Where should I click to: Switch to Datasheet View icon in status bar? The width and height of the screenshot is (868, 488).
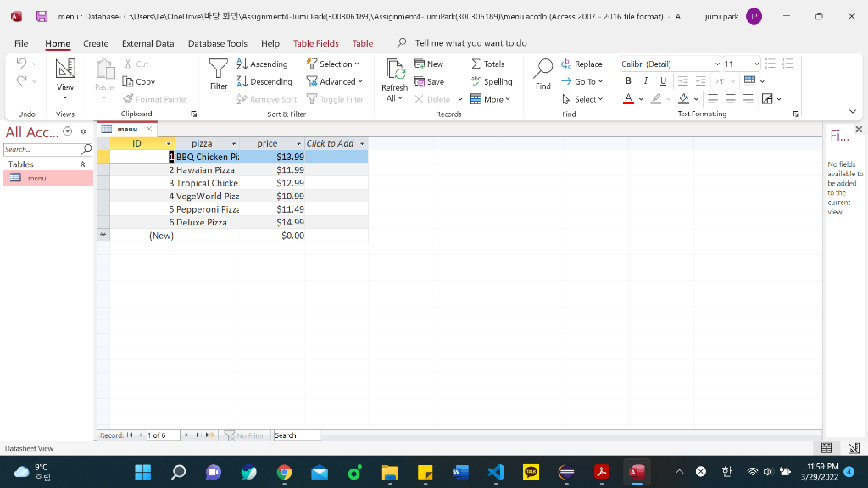[826, 448]
